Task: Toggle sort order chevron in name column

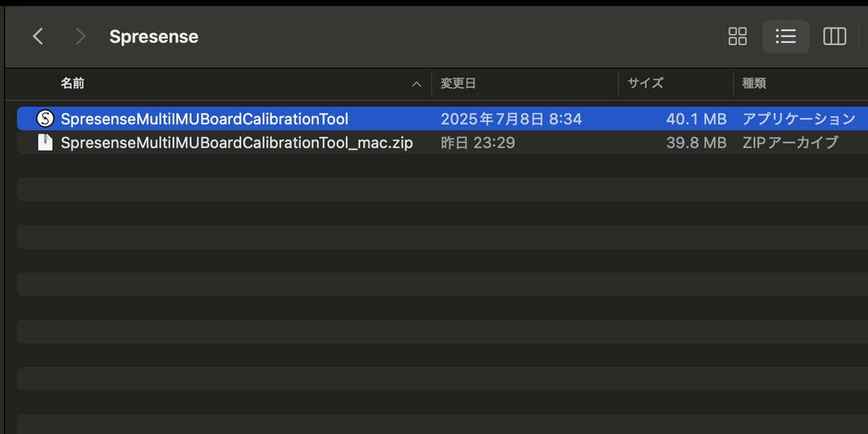Action: pos(416,85)
